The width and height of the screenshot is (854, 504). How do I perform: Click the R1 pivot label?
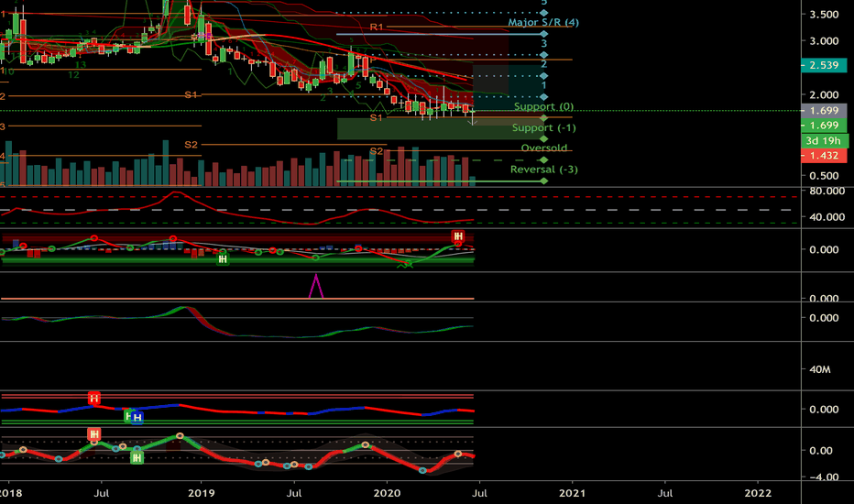click(x=377, y=27)
